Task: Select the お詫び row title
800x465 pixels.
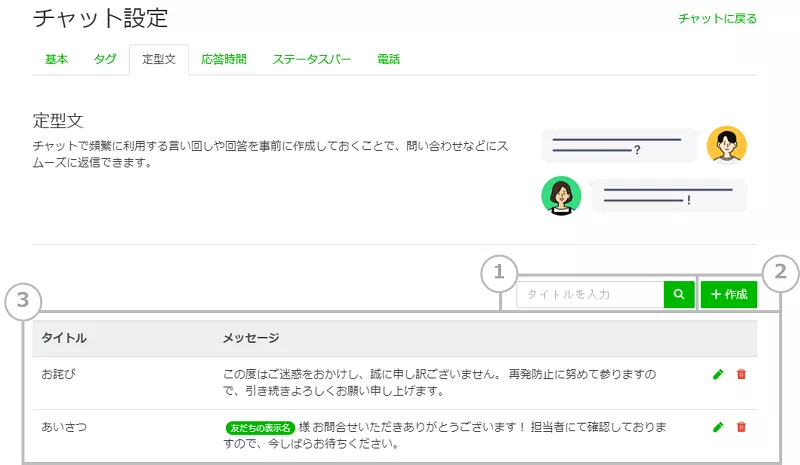Action: click(59, 374)
